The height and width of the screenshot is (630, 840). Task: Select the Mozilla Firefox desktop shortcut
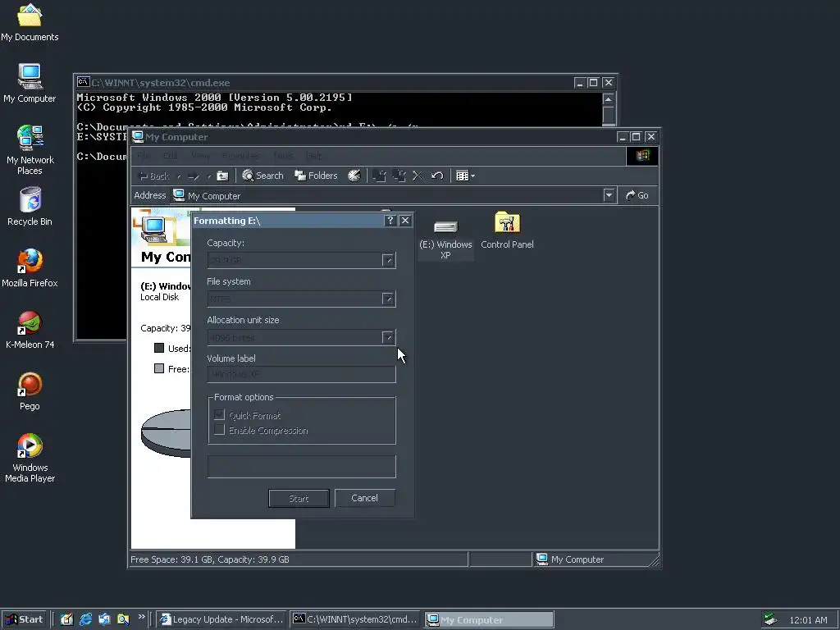coord(30,268)
